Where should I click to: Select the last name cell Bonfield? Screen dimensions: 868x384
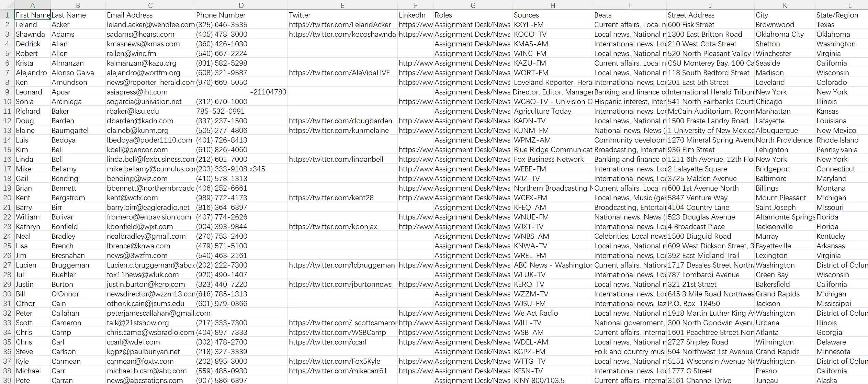tap(78, 227)
